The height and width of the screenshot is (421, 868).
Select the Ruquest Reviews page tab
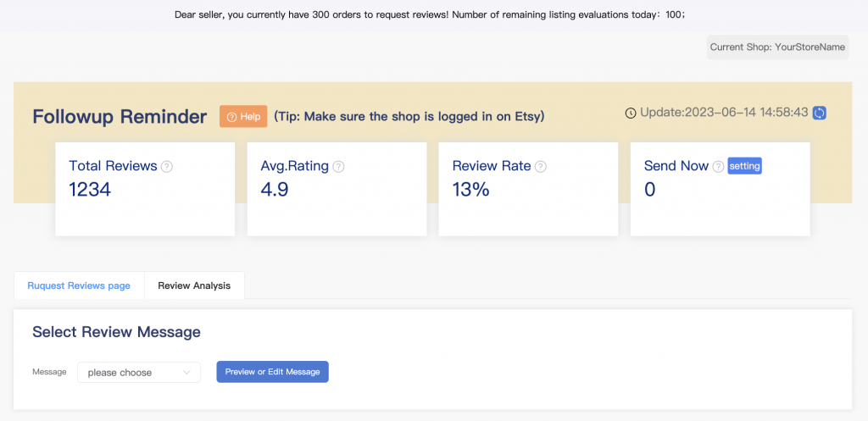79,285
